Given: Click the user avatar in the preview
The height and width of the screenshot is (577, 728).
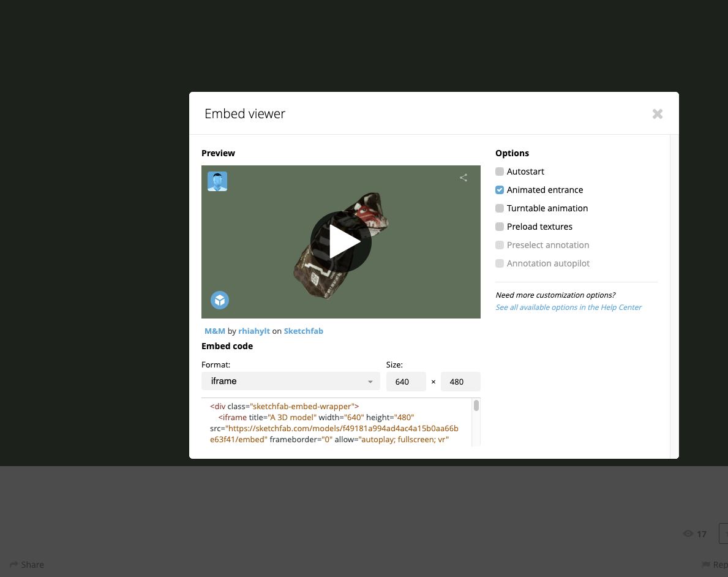Looking at the screenshot, I should 217,181.
